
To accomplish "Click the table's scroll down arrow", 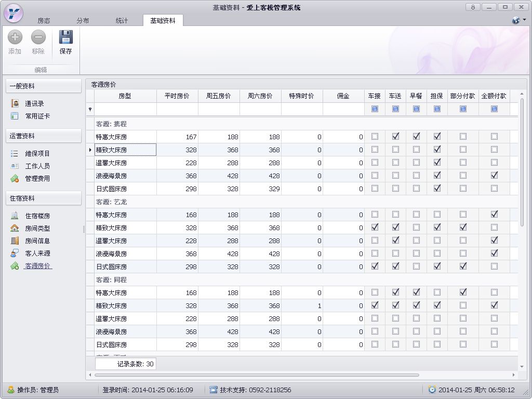I will point(522,367).
